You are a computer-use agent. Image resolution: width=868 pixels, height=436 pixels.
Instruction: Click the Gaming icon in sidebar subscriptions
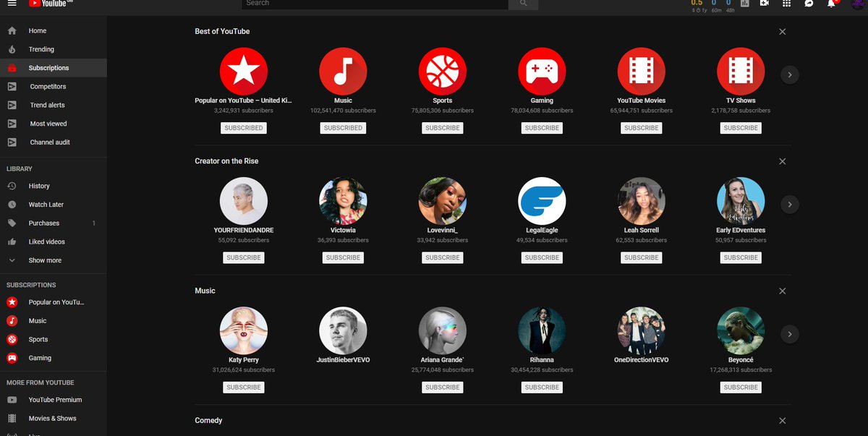coord(12,358)
